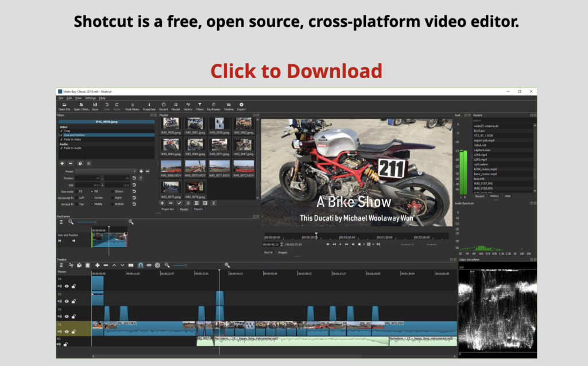This screenshot has width=588, height=366.
Task: Open the player grid dropdown arrow
Action: tap(373, 244)
